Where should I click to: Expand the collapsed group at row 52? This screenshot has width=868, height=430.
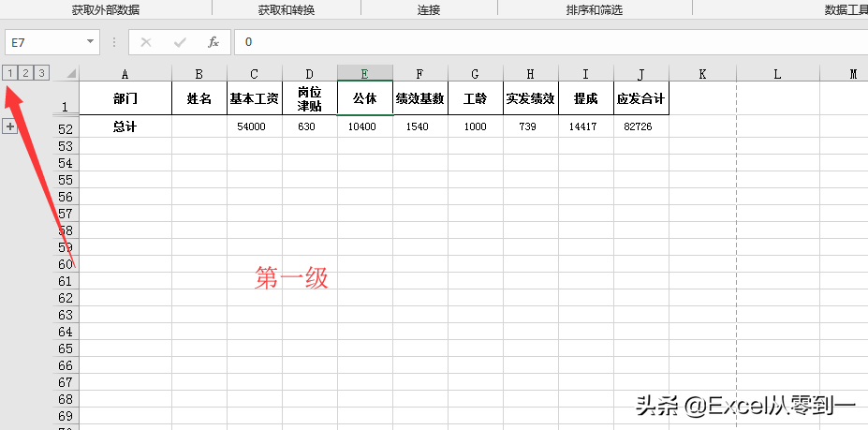(x=10, y=126)
